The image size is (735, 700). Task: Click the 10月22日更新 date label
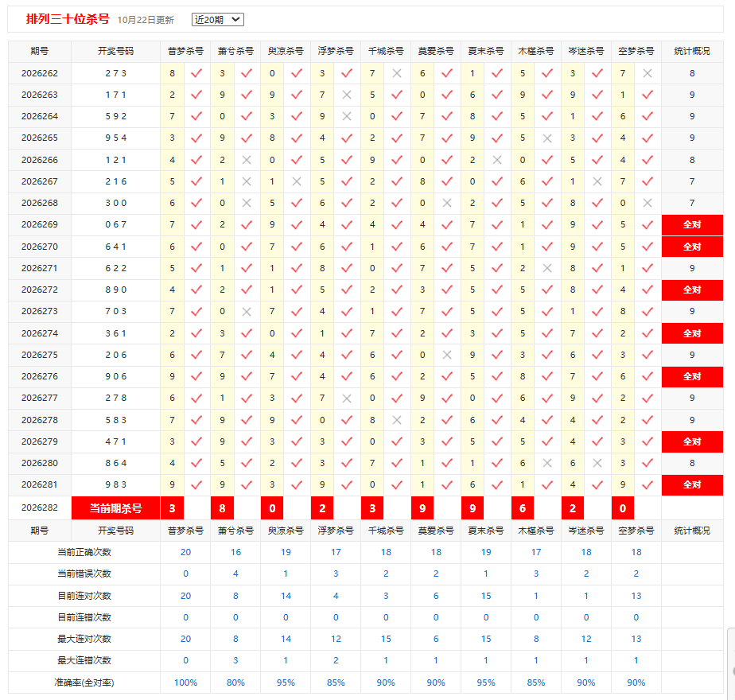pyautogui.click(x=146, y=20)
